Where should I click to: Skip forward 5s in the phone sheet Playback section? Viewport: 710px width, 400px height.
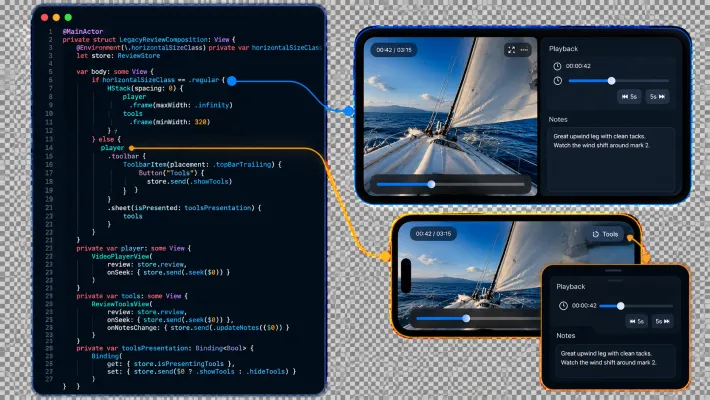[663, 321]
